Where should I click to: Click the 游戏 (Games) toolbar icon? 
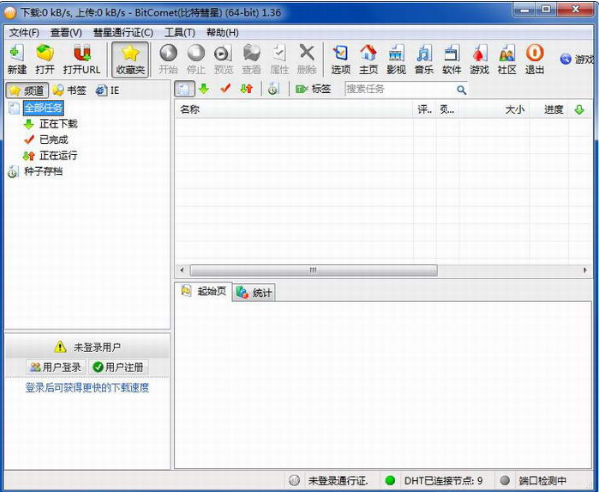coord(479,59)
